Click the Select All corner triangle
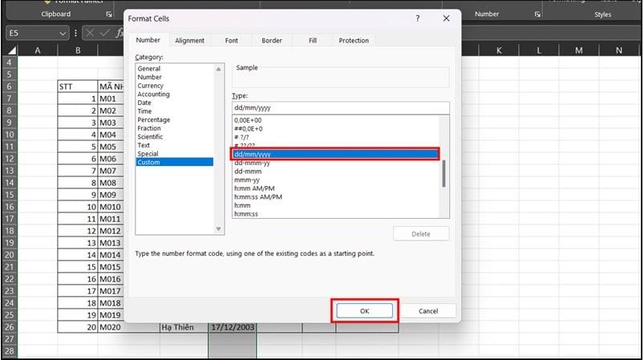644x360 pixels. tap(12, 51)
